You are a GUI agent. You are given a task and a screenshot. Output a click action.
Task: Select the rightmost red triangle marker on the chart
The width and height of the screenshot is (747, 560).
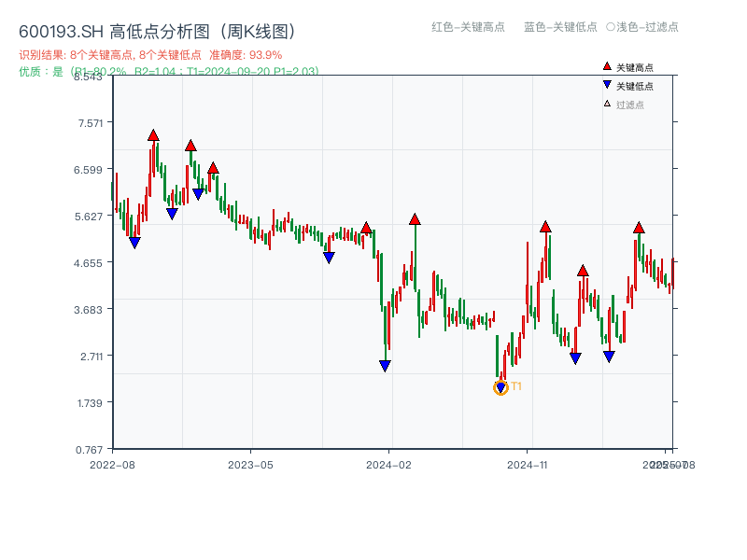[640, 227]
